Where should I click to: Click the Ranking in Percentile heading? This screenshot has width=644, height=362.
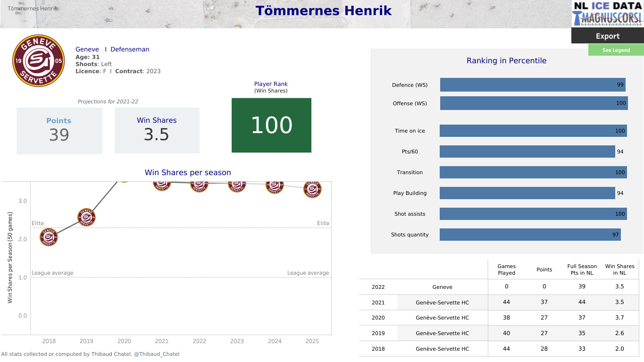coord(506,60)
